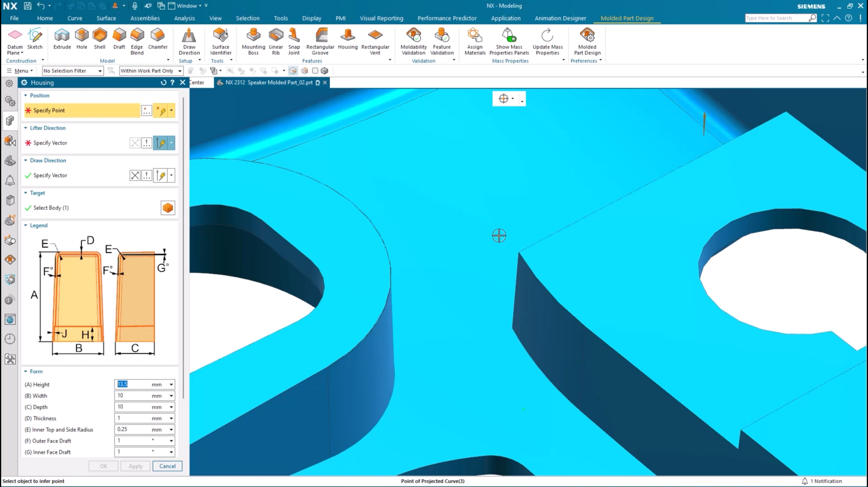Image resolution: width=868 pixels, height=487 pixels.
Task: Open the Menu button
Action: [19, 70]
